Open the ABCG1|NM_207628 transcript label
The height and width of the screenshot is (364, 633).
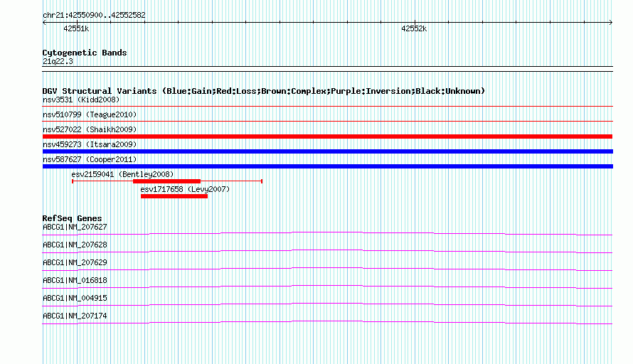(x=75, y=245)
